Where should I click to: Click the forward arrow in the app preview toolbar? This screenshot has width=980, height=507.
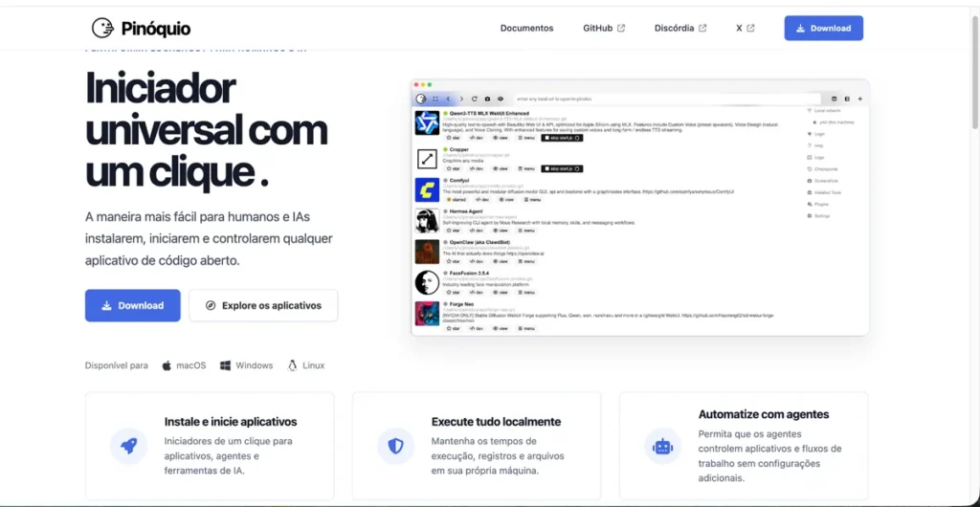462,99
